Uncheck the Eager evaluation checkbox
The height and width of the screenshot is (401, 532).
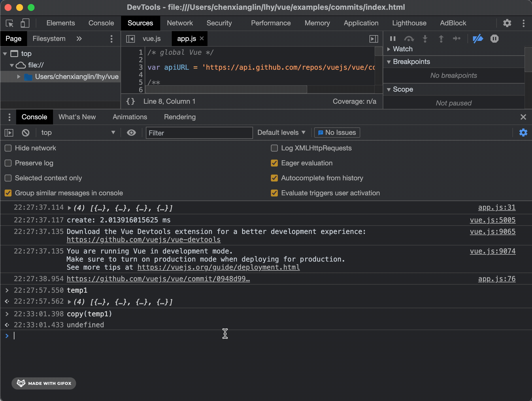tap(274, 163)
